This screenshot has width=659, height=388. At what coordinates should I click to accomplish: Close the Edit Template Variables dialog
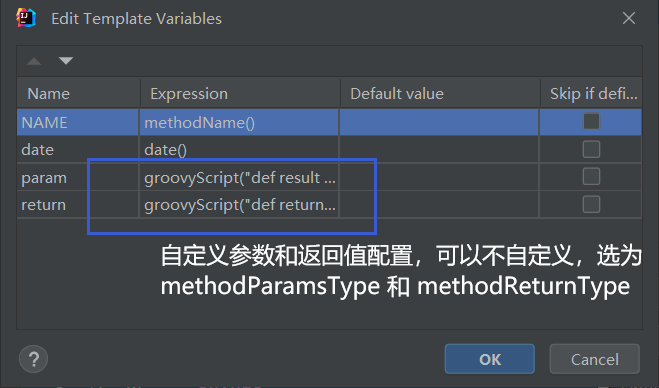point(629,18)
